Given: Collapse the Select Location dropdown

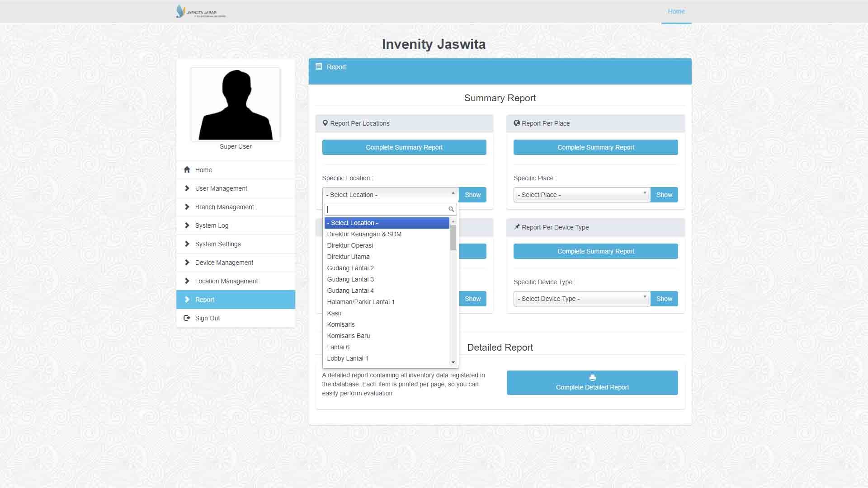Looking at the screenshot, I should tap(390, 195).
